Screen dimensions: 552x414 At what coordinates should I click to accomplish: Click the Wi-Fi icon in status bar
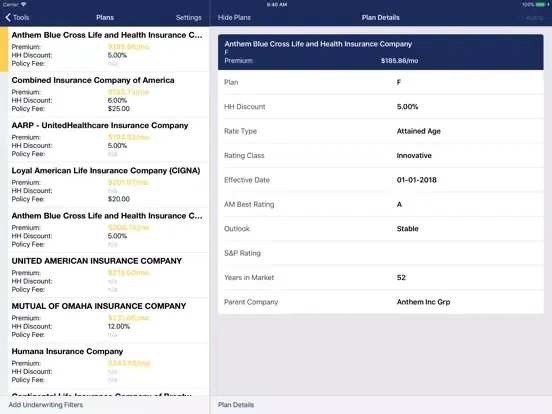24,4
